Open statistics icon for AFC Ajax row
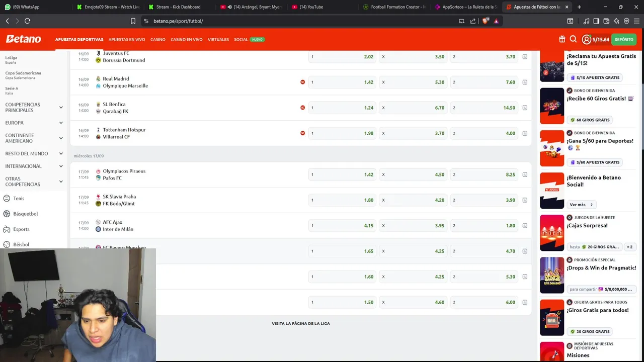Image resolution: width=644 pixels, height=362 pixels. click(x=525, y=226)
